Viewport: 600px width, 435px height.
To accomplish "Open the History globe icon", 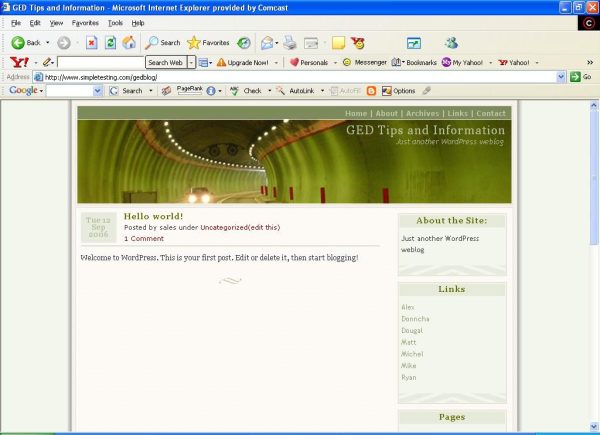I will (244, 43).
